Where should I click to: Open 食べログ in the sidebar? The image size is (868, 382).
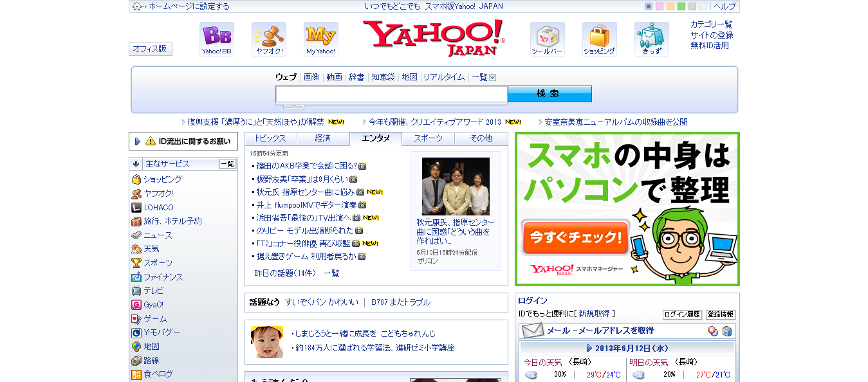coord(152,374)
